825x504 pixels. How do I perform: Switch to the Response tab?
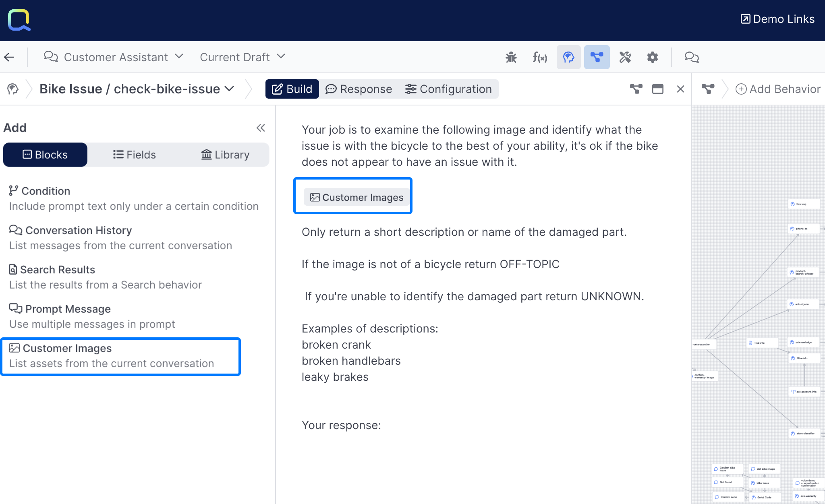click(x=359, y=89)
